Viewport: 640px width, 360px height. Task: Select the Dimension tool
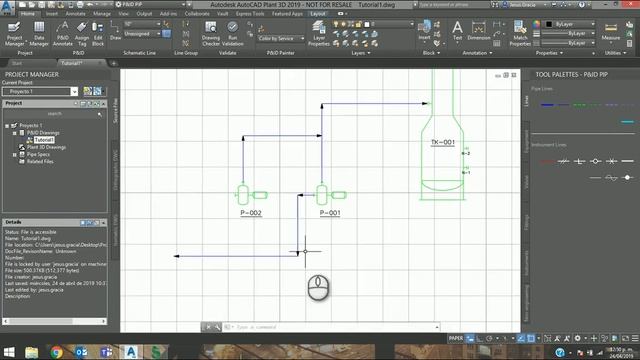click(478, 31)
